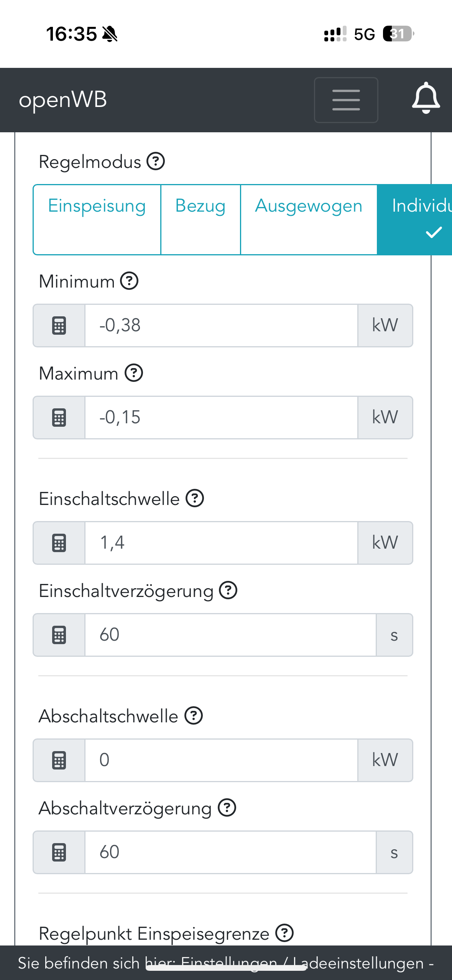Open help icon beside Abschaltverzögerung
Viewport: 452px width, 980px height.
tap(227, 808)
